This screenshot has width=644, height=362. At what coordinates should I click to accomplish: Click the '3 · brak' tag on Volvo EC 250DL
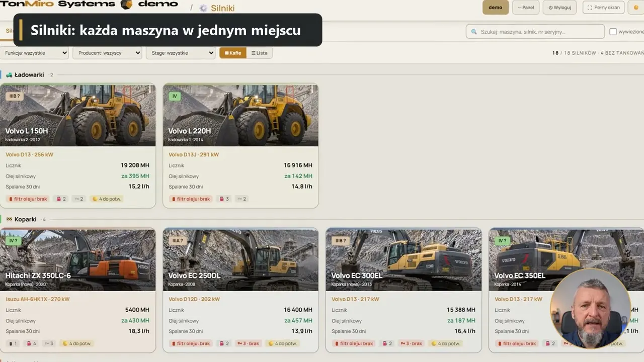249,344
